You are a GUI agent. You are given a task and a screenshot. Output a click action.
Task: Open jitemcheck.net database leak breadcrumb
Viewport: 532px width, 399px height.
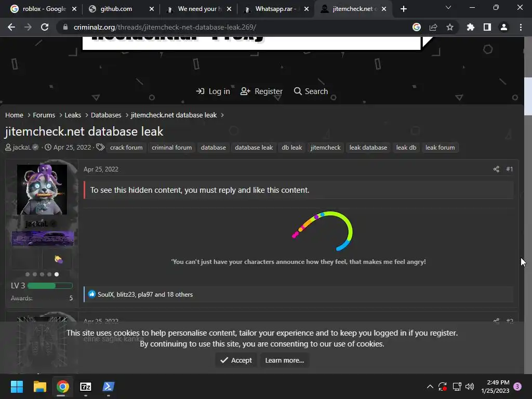click(x=174, y=115)
